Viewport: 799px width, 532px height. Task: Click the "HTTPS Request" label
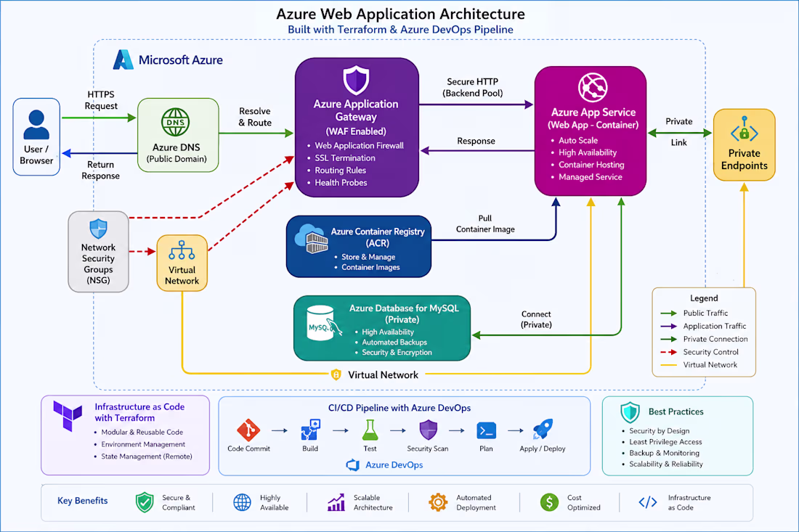click(x=101, y=99)
